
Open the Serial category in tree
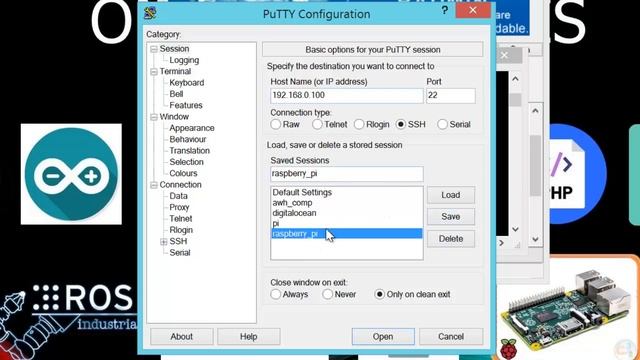coord(180,253)
